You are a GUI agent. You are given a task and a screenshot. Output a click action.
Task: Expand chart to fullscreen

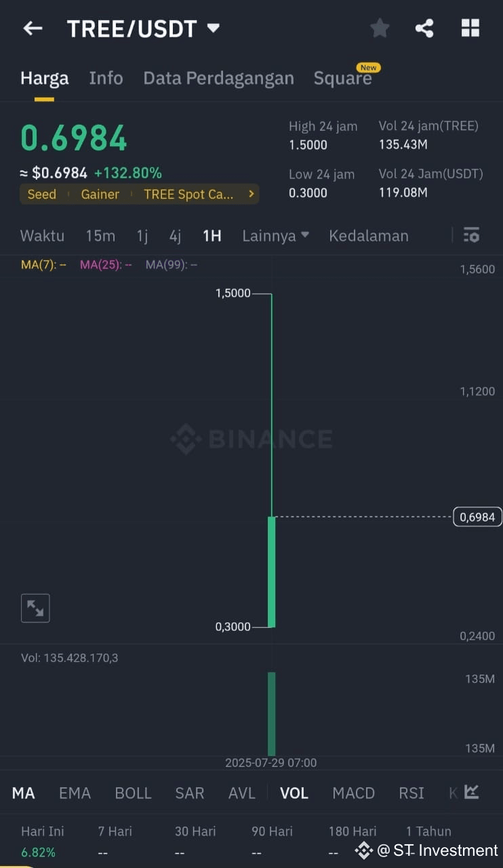coord(35,608)
